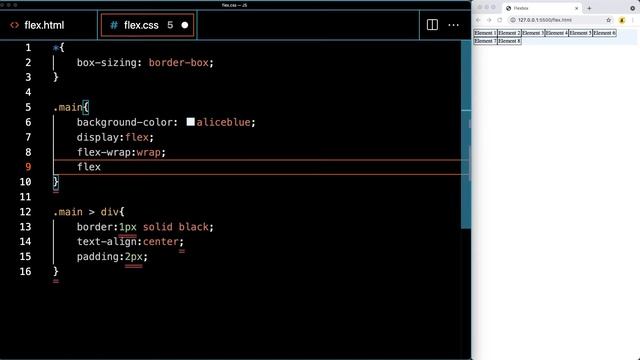
Task: Click 'solid black' on line 13
Action: (176, 227)
